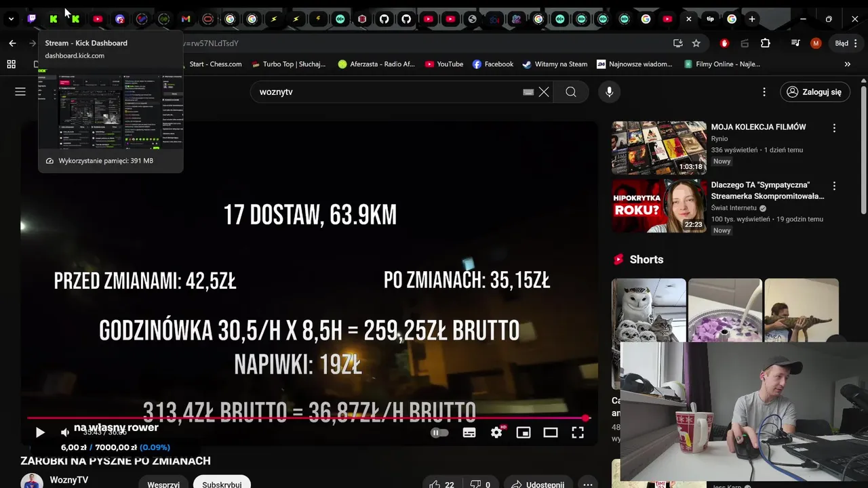Viewport: 868px width, 488px height.
Task: Open the install/cast icon in the address bar
Action: [x=677, y=43]
